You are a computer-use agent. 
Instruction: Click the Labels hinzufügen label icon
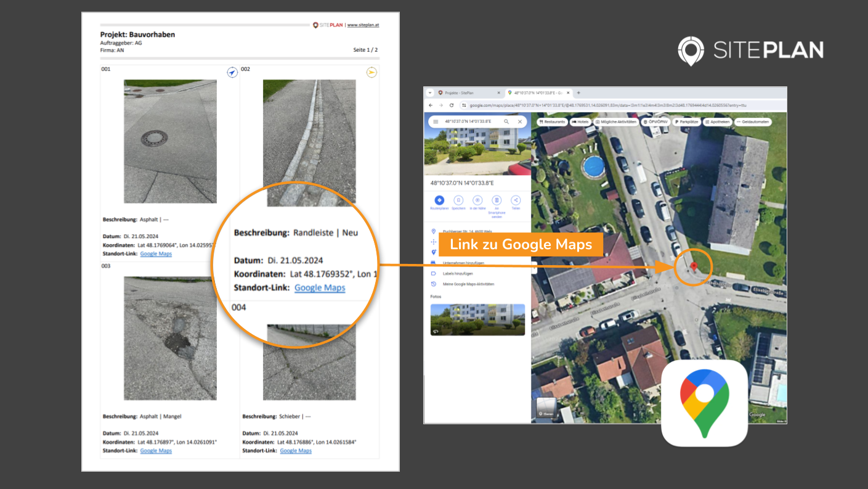pyautogui.click(x=434, y=273)
